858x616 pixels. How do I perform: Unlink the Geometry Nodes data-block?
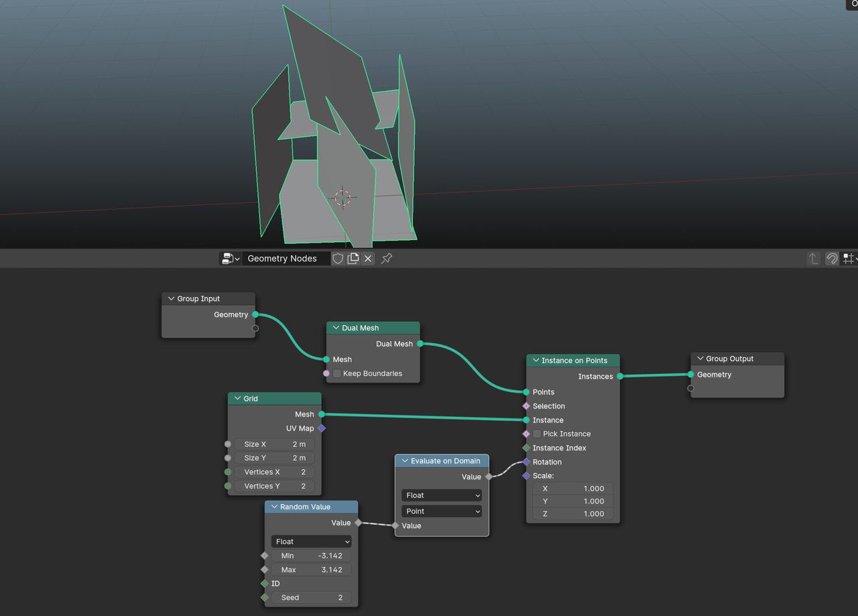point(368,259)
